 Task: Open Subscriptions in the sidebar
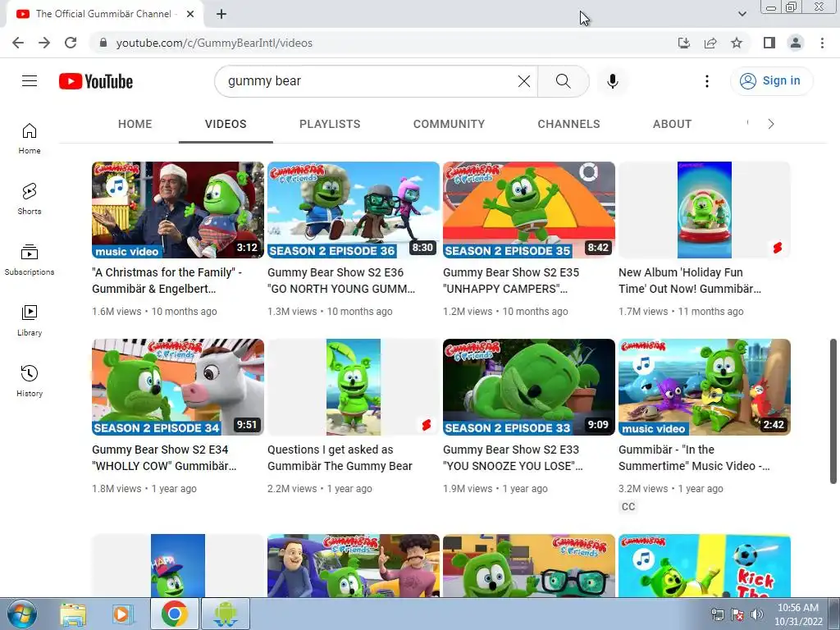[30, 260]
